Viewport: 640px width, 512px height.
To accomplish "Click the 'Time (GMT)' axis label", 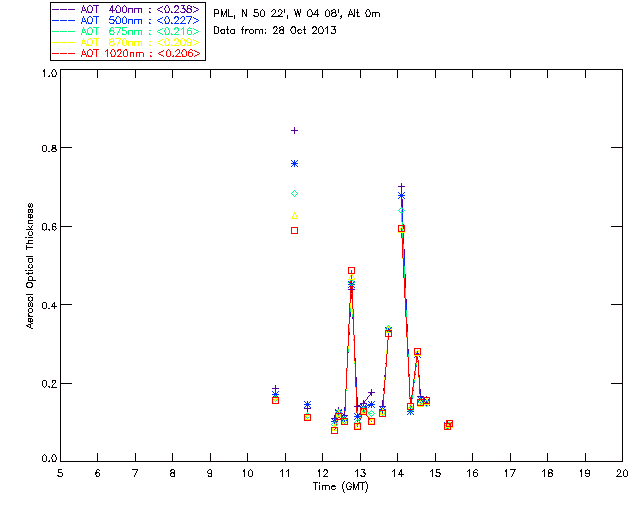I will coord(341,487).
